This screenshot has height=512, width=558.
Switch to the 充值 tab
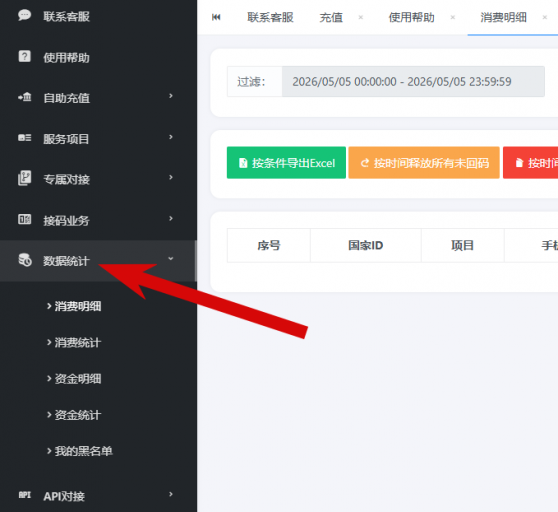click(x=331, y=17)
